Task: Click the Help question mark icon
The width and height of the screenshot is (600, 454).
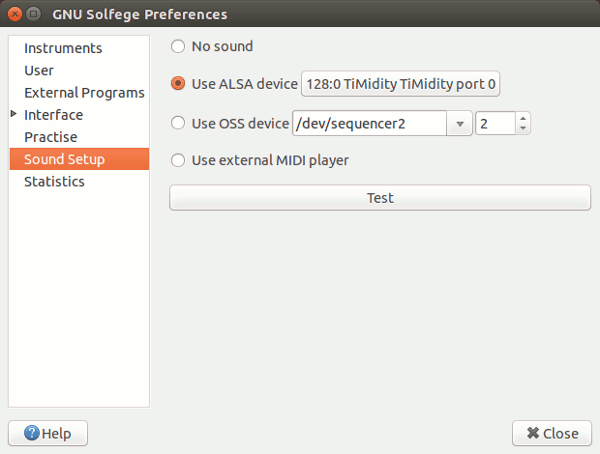Action: coord(31,433)
